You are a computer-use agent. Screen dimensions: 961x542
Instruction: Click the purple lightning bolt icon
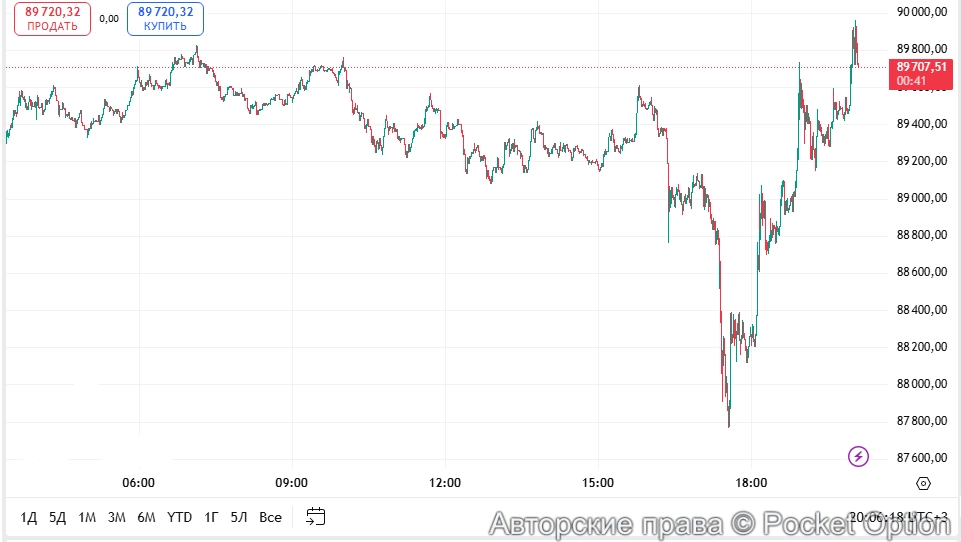(x=858, y=457)
